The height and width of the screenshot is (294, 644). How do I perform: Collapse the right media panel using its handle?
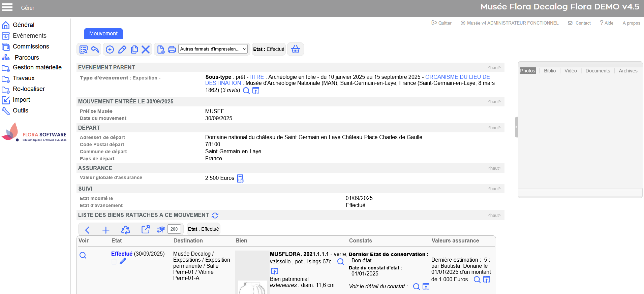click(x=516, y=127)
